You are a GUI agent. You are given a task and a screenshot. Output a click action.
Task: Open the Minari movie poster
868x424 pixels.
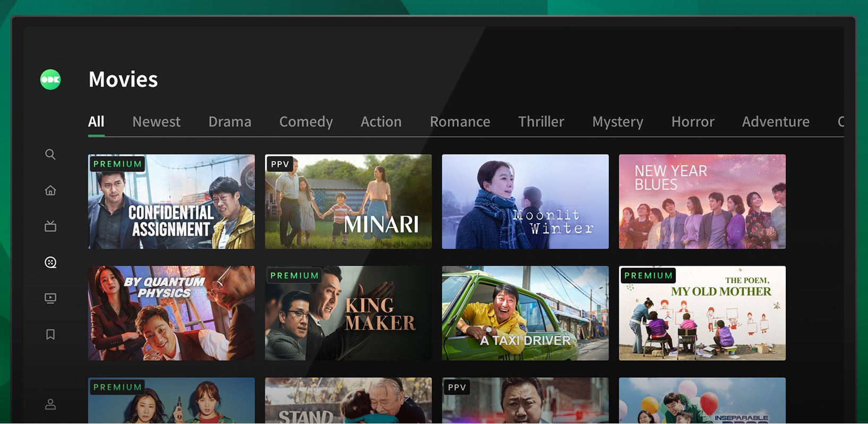coord(348,202)
